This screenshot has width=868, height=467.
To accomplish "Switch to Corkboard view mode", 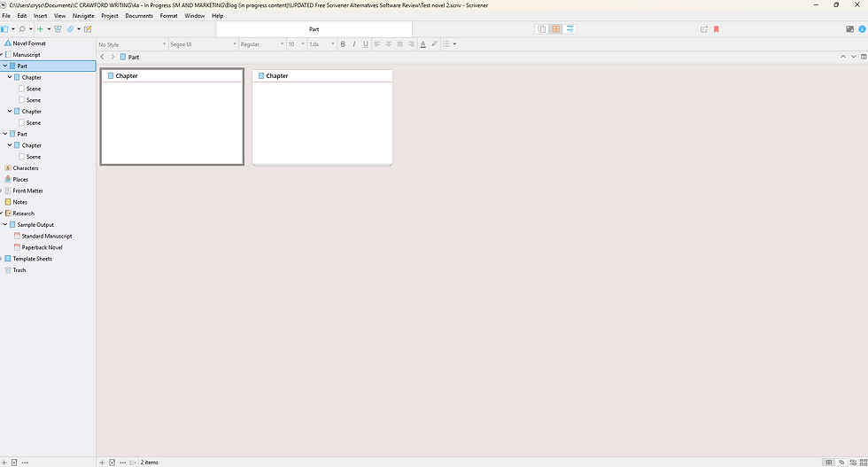I will tap(556, 29).
